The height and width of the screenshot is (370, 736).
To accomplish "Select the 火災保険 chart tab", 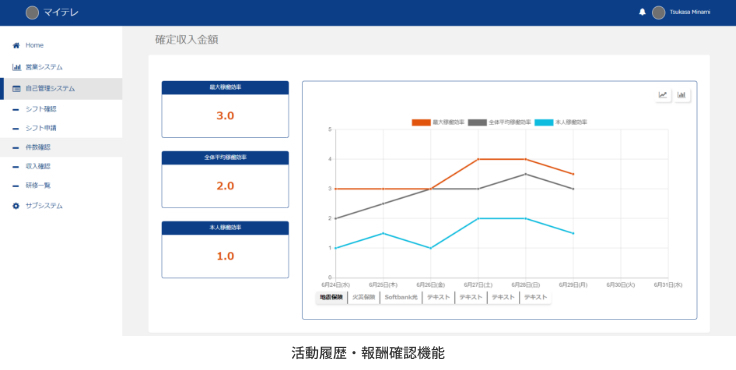I will [364, 298].
